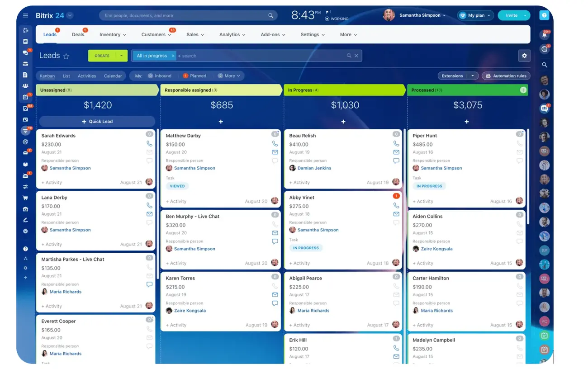Click the find people and documents search field
This screenshot has height=369, width=588.
click(185, 15)
